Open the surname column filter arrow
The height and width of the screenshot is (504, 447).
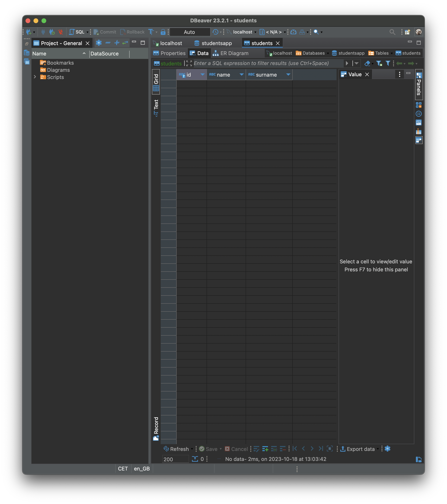[288, 74]
